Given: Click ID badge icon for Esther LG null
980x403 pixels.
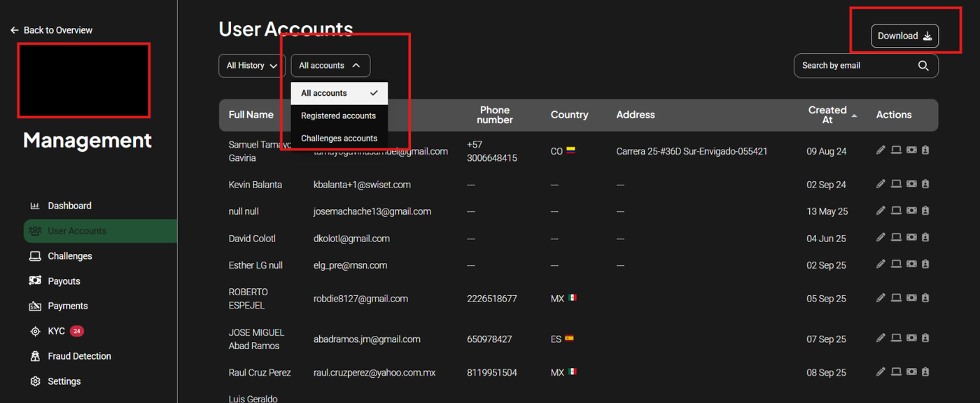Looking at the screenshot, I should [925, 264].
